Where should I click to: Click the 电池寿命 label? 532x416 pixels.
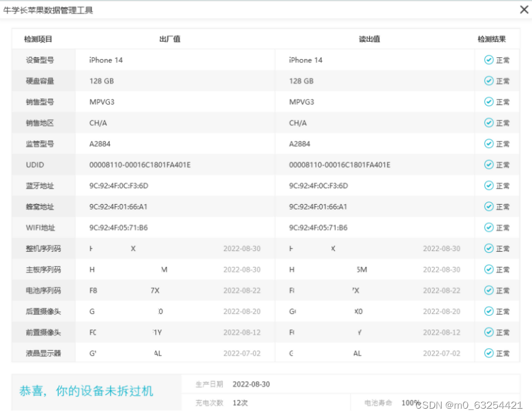pyautogui.click(x=378, y=403)
